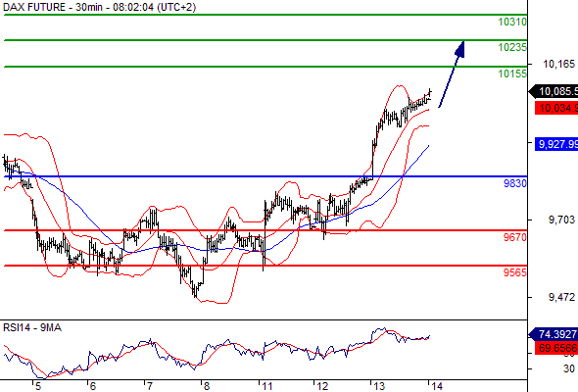The image size is (578, 392).
Task: Click date label 11 on time axis
Action: [x=266, y=386]
